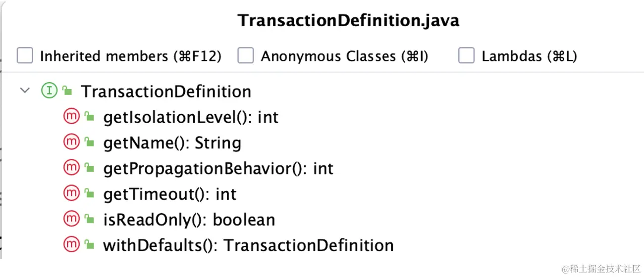The image size is (644, 277).
Task: Select the getTimeout(): int method
Action: [x=170, y=194]
